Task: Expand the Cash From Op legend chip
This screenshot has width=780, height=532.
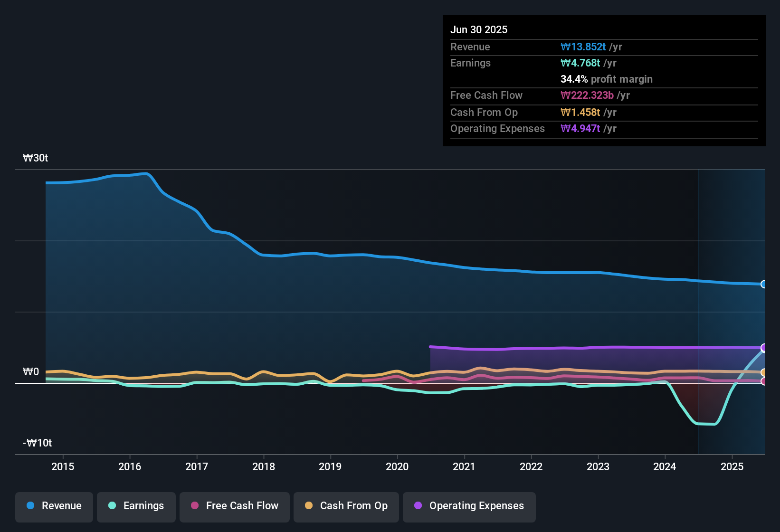Action: pyautogui.click(x=346, y=506)
